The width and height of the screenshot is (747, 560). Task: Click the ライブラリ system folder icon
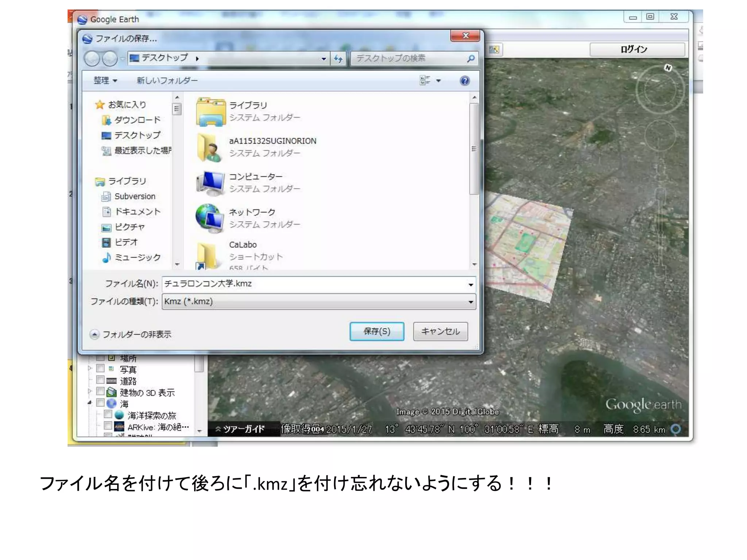(x=211, y=112)
